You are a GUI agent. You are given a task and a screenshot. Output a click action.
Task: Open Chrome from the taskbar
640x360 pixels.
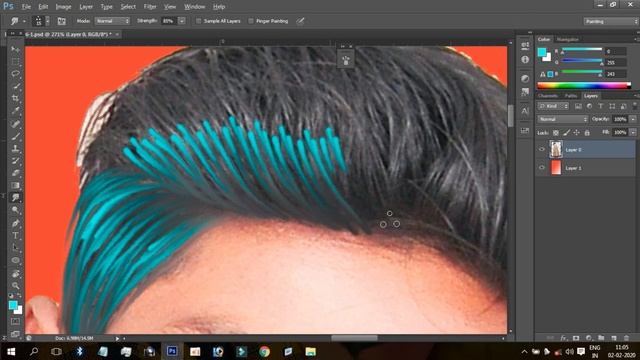click(264, 351)
